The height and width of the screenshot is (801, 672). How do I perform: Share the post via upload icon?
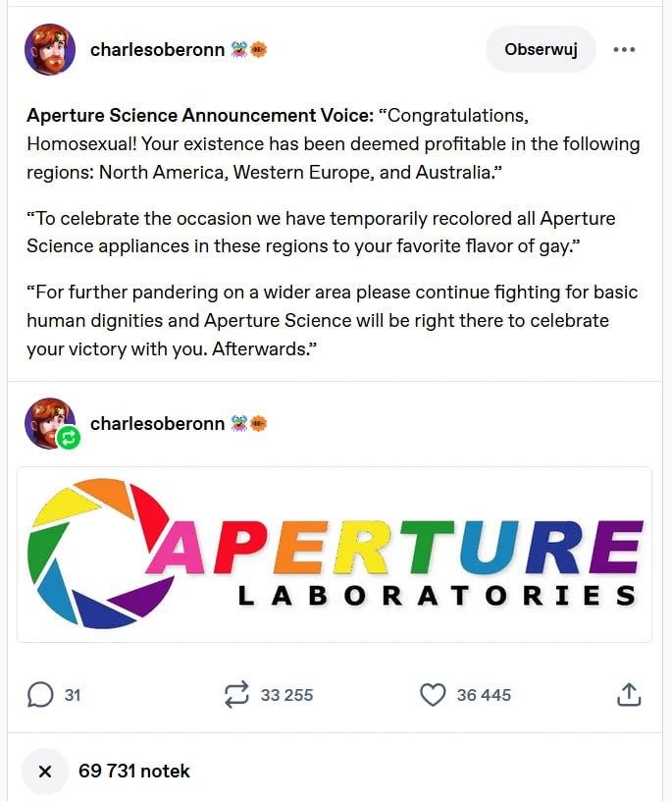click(629, 695)
